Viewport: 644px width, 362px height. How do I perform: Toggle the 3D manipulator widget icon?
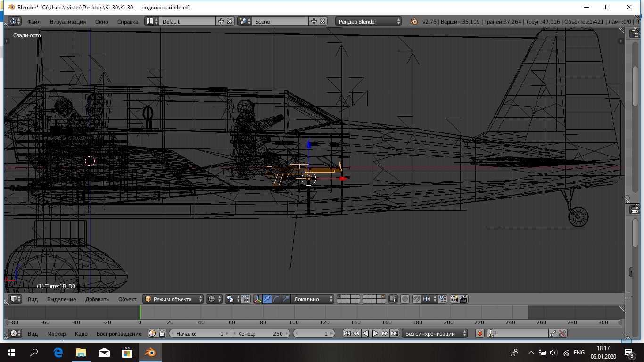258,299
